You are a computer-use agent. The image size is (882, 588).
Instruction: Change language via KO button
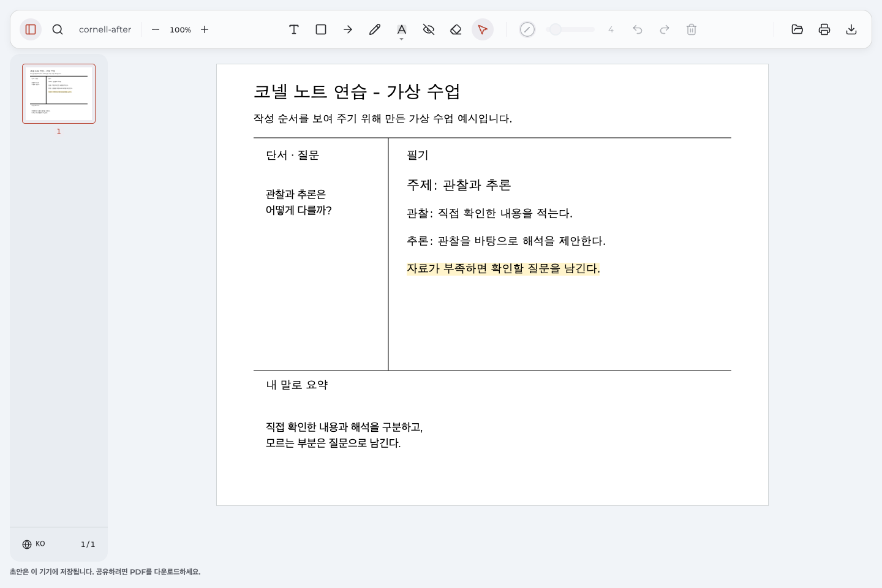point(34,544)
